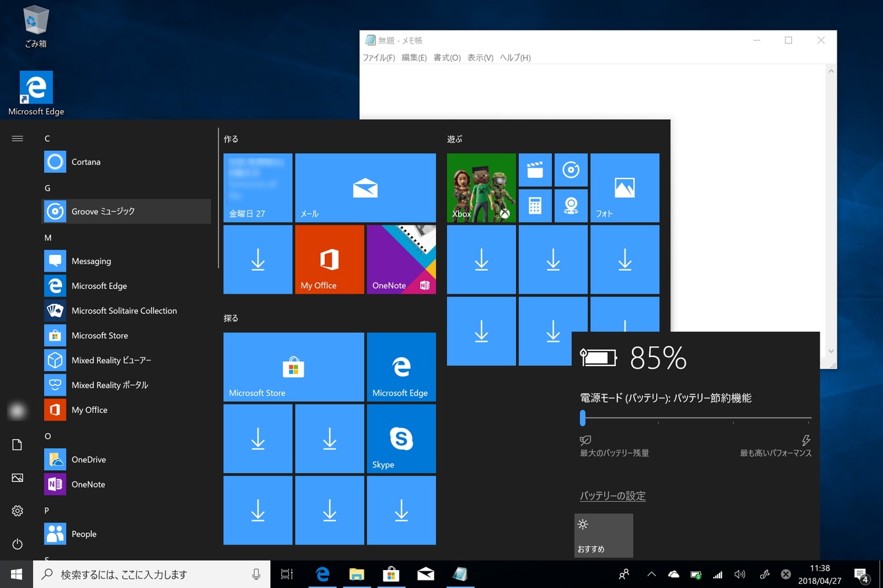Open Microsoft Store from the taskbar
This screenshot has height=588, width=883.
click(391, 574)
